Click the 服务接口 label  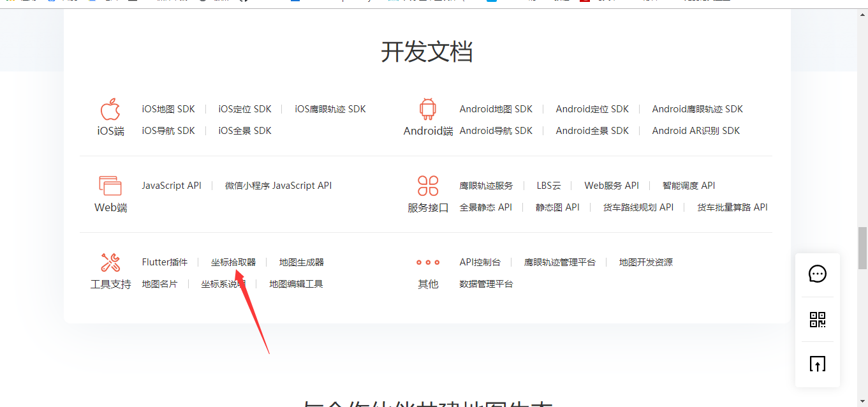click(x=428, y=208)
